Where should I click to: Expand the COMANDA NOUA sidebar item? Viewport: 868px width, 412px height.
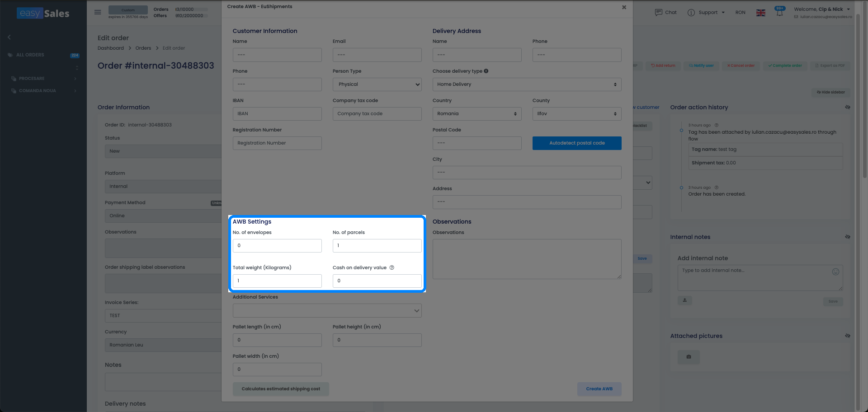(x=44, y=91)
